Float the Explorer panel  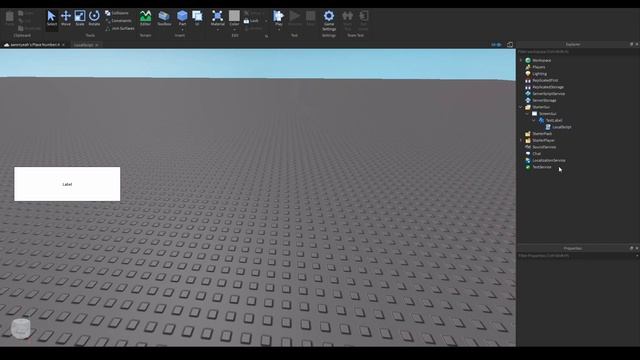[x=631, y=44]
